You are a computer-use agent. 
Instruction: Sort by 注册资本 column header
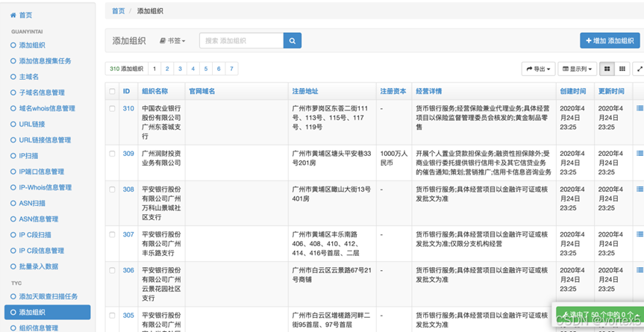[393, 91]
